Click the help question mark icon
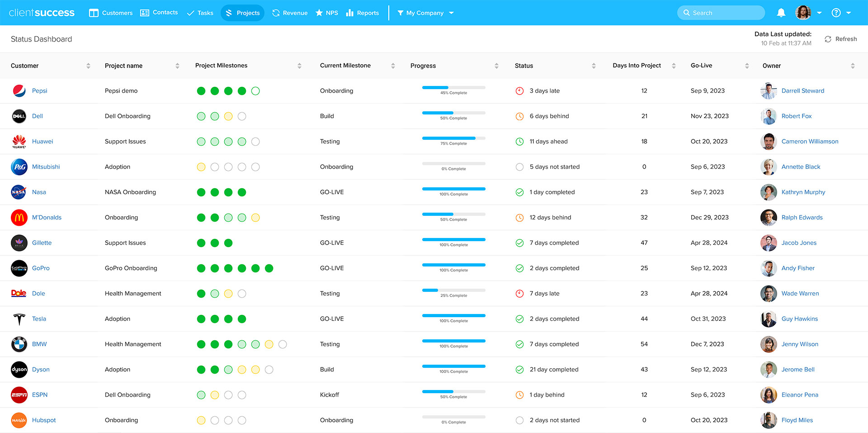868x433 pixels. click(835, 13)
